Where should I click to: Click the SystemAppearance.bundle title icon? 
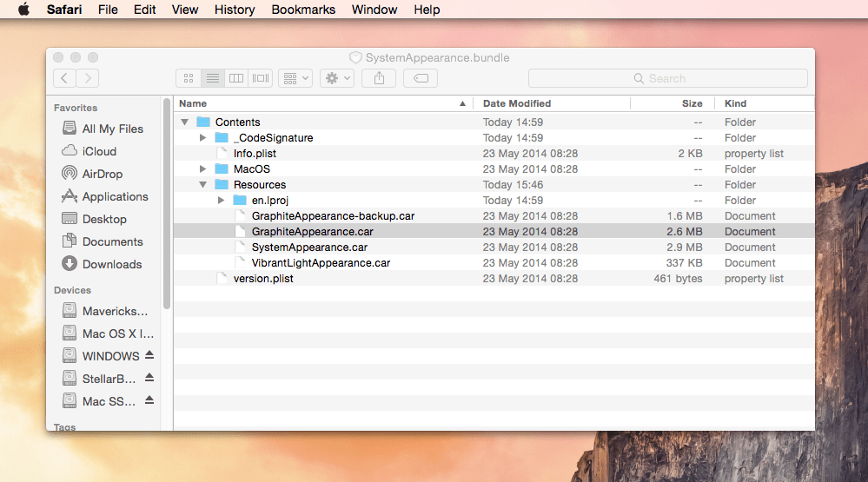point(355,57)
